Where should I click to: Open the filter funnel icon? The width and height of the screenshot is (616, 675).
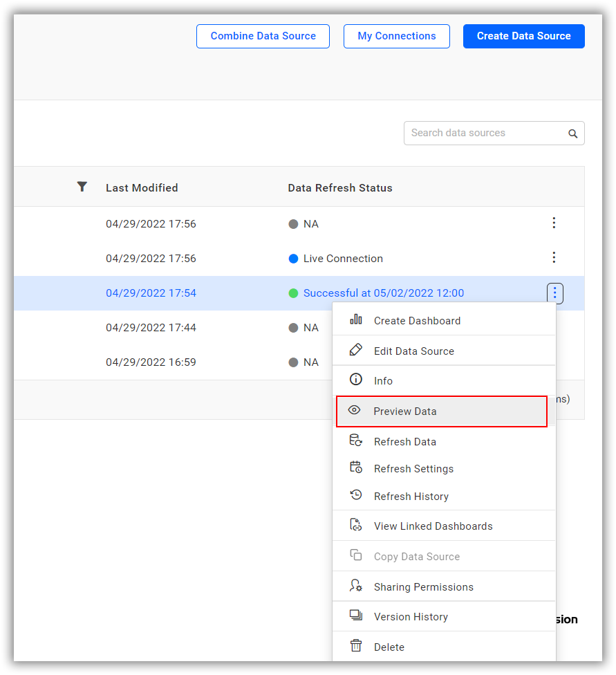point(82,187)
